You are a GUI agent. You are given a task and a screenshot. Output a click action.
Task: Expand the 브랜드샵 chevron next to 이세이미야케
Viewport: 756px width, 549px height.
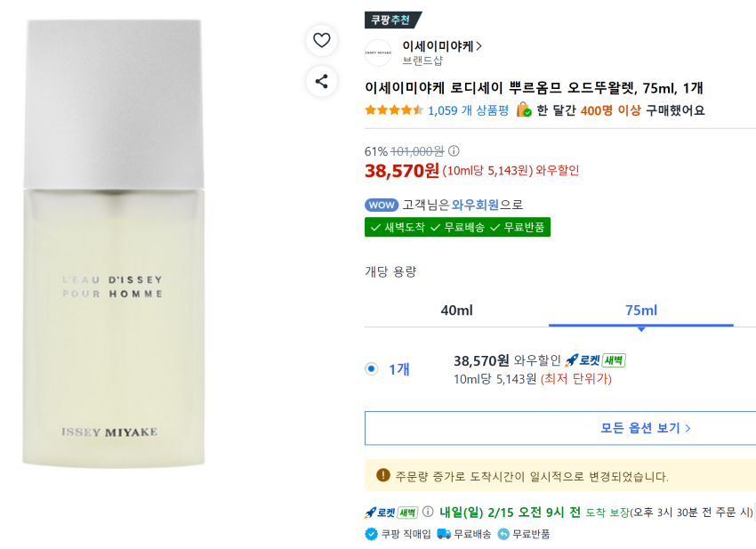pyautogui.click(x=479, y=46)
